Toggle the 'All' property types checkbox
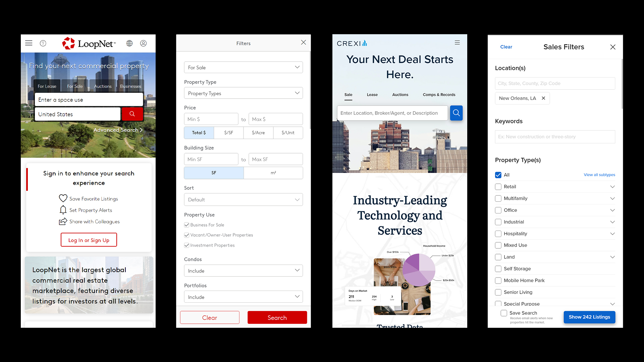The height and width of the screenshot is (362, 644). pos(498,175)
